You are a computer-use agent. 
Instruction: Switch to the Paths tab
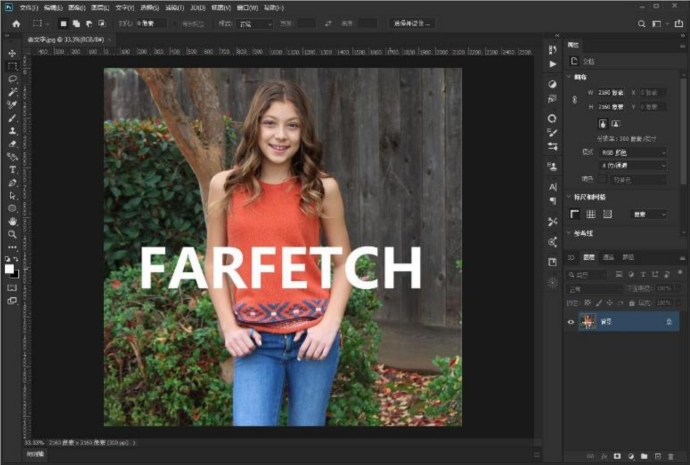[628, 257]
